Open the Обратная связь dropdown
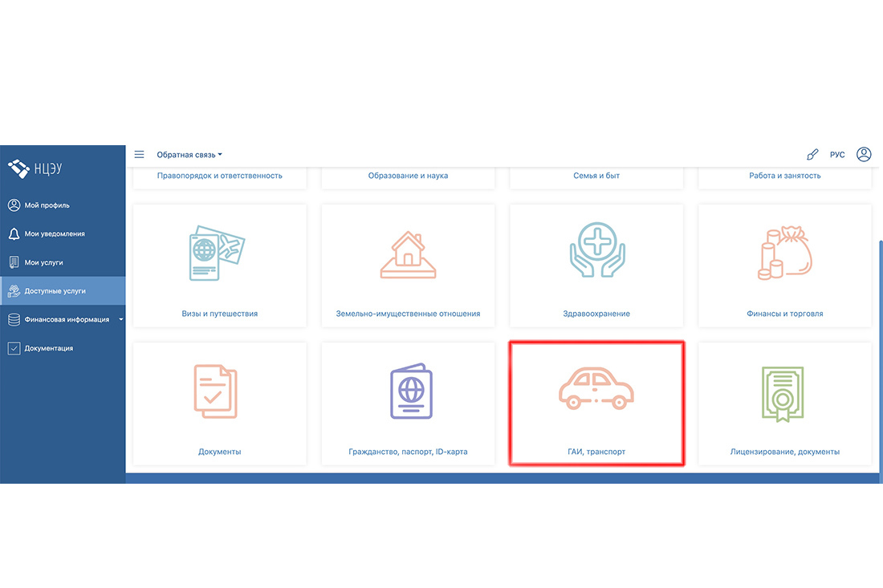Screen dimensions: 883x588 point(189,155)
